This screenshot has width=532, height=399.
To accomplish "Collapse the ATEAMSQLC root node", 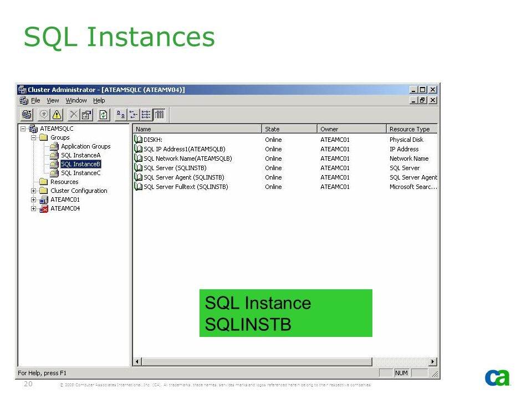I will pos(23,129).
